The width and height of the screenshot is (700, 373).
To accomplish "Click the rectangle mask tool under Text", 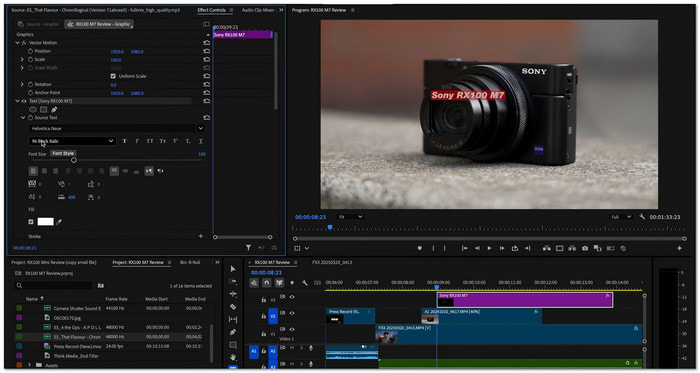I will pos(43,109).
